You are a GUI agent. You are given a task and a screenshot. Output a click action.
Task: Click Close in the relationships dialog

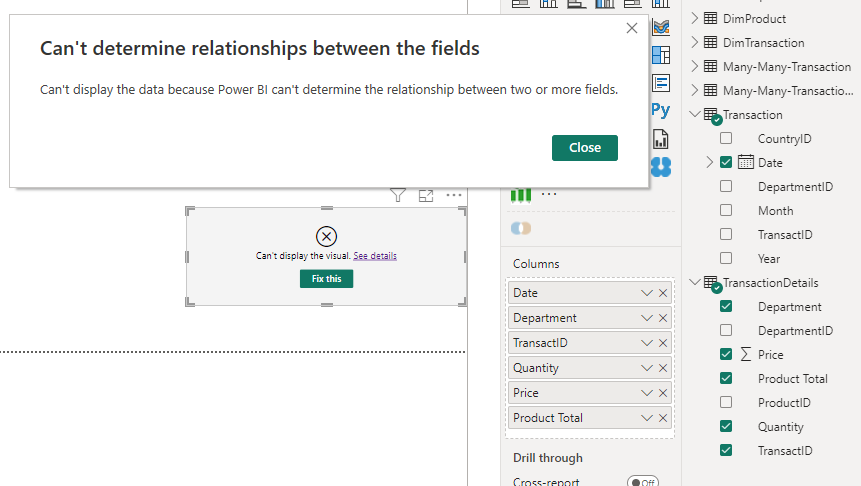coord(585,148)
